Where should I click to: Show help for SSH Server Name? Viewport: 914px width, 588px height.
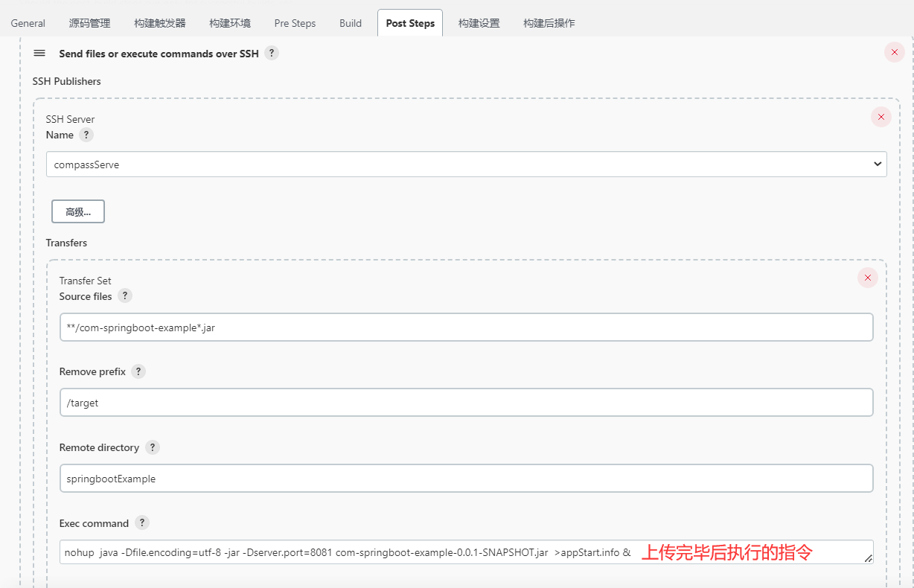pos(86,135)
